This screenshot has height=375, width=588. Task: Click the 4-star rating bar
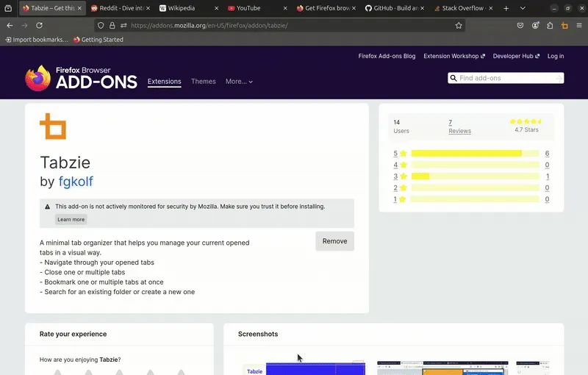(x=475, y=165)
